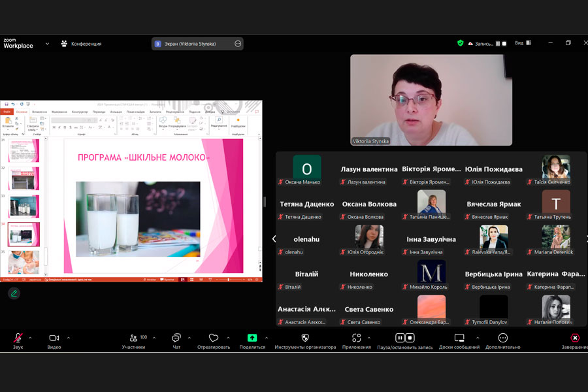Screen dimensions: 588x392
Task: Pause or stop recording in bottom toolbar
Action: pos(405,338)
